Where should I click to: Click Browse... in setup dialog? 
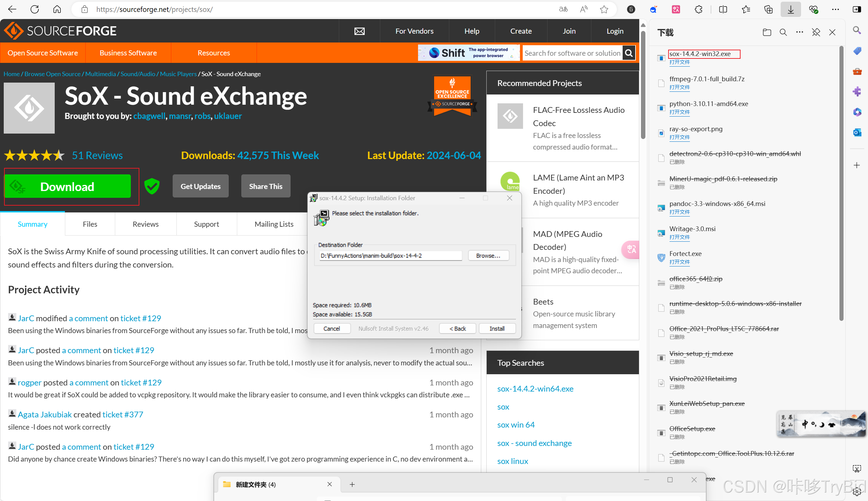(x=488, y=256)
